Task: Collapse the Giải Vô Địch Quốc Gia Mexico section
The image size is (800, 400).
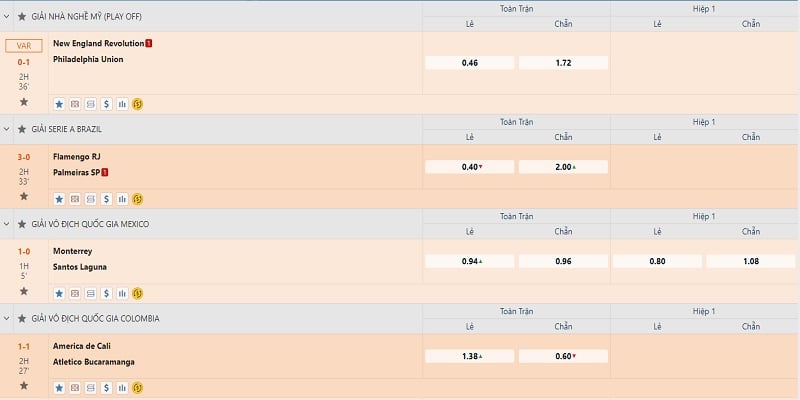Action: coord(8,224)
